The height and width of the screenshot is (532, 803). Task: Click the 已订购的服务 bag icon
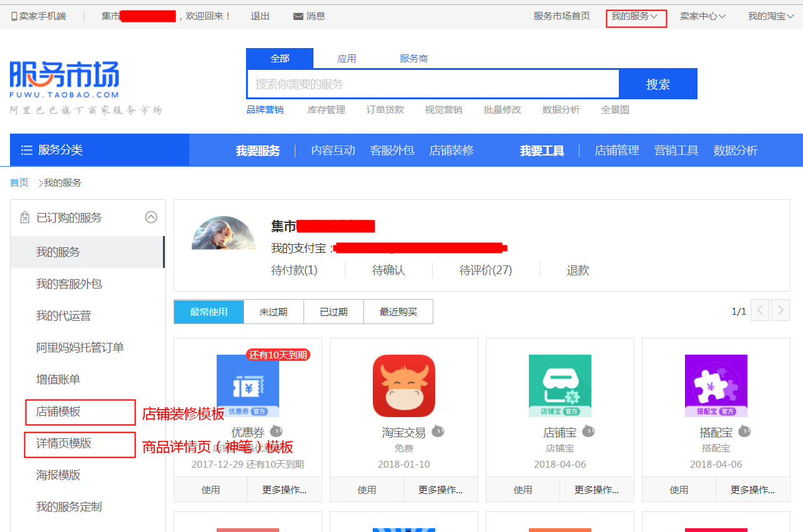[25, 217]
